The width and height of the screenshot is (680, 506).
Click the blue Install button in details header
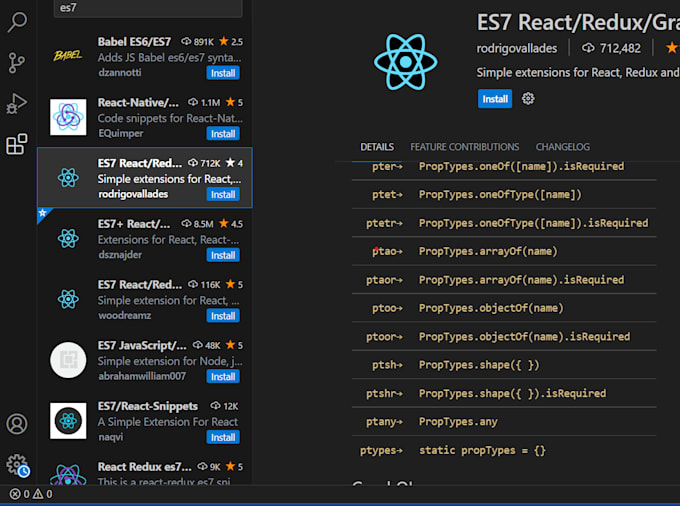(495, 99)
